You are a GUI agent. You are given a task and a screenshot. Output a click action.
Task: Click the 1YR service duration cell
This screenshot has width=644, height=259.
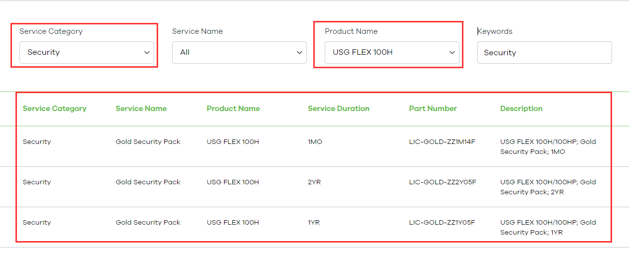pos(314,223)
